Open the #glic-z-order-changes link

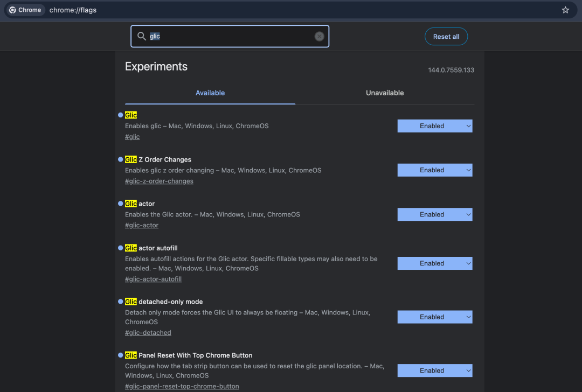[159, 181]
